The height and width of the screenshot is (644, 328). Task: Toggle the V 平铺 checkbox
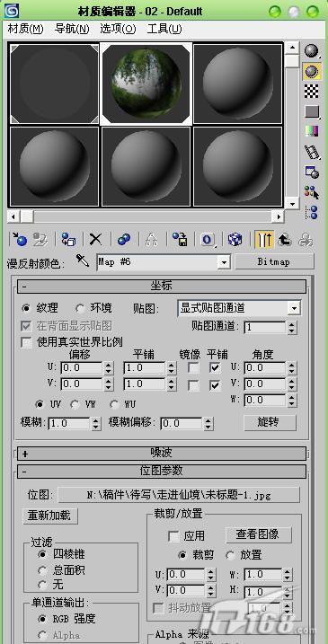pos(215,385)
